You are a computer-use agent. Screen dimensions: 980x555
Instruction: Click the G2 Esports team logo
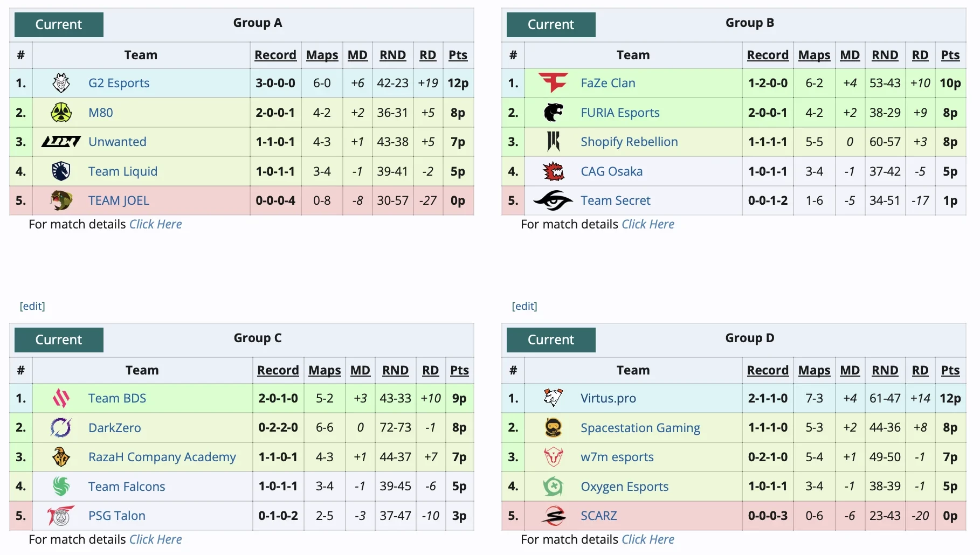[61, 83]
